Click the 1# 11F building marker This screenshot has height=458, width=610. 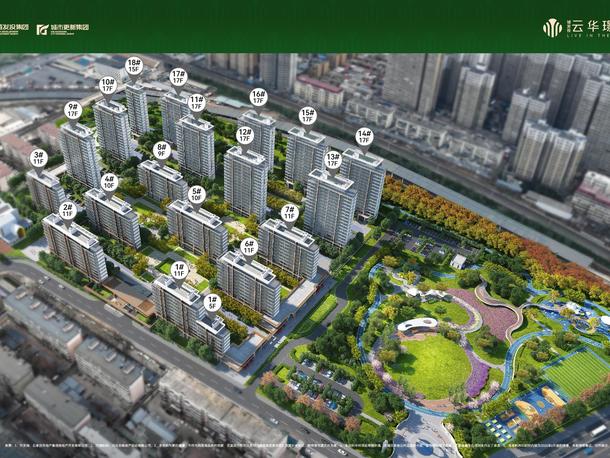tap(179, 270)
